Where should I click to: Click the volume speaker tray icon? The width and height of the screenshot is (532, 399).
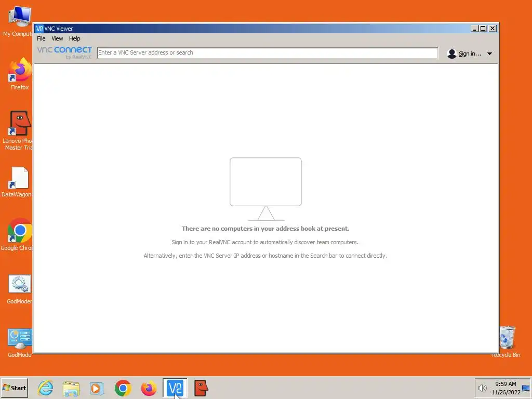point(482,388)
